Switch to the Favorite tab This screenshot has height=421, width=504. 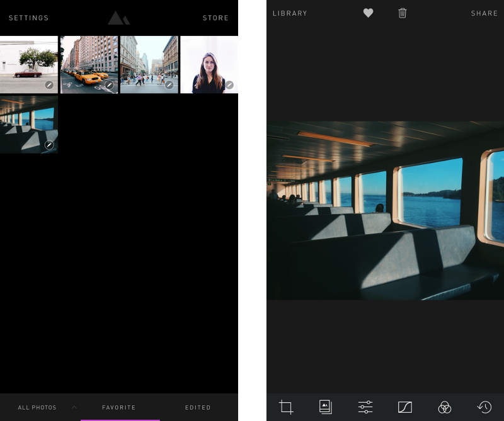coord(119,408)
